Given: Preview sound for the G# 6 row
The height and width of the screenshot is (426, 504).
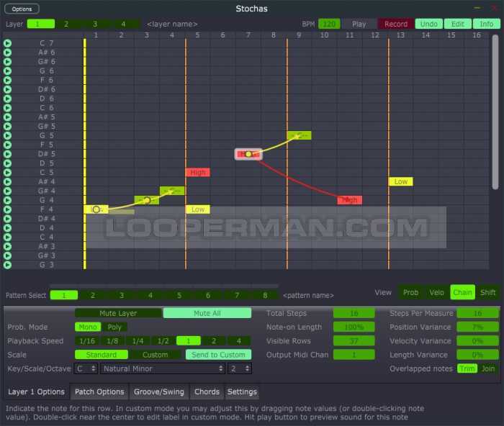Looking at the screenshot, I should point(7,62).
